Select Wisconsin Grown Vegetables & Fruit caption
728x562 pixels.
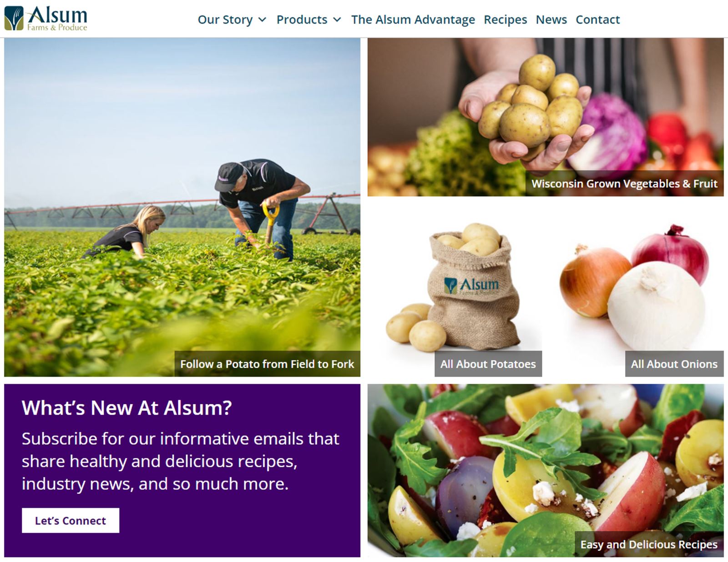[624, 183]
